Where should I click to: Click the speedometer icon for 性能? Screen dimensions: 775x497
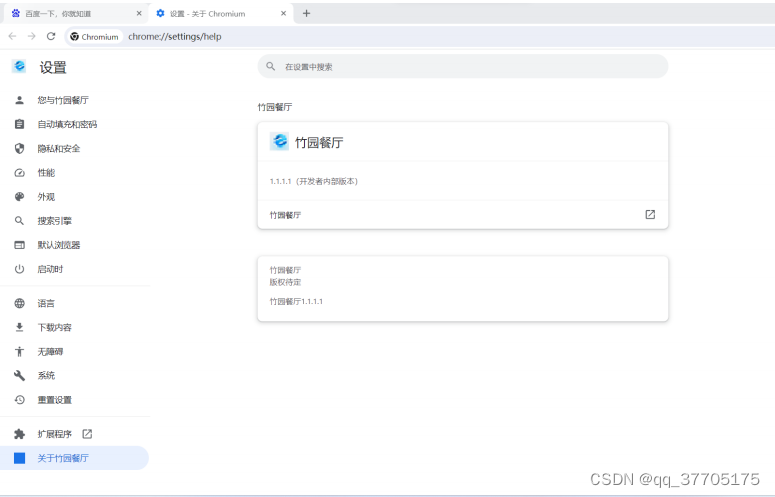click(19, 173)
